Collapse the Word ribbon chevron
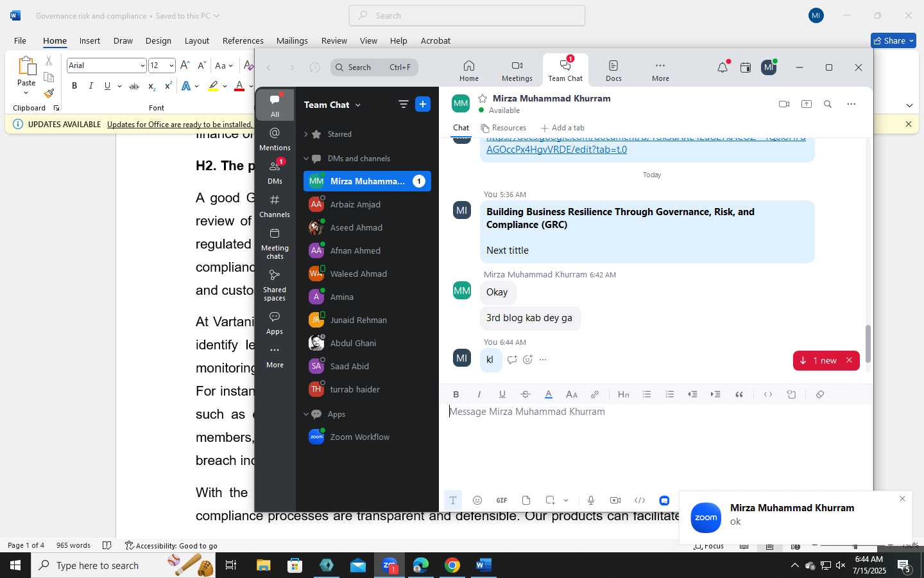The image size is (924, 578). pyautogui.click(x=909, y=105)
